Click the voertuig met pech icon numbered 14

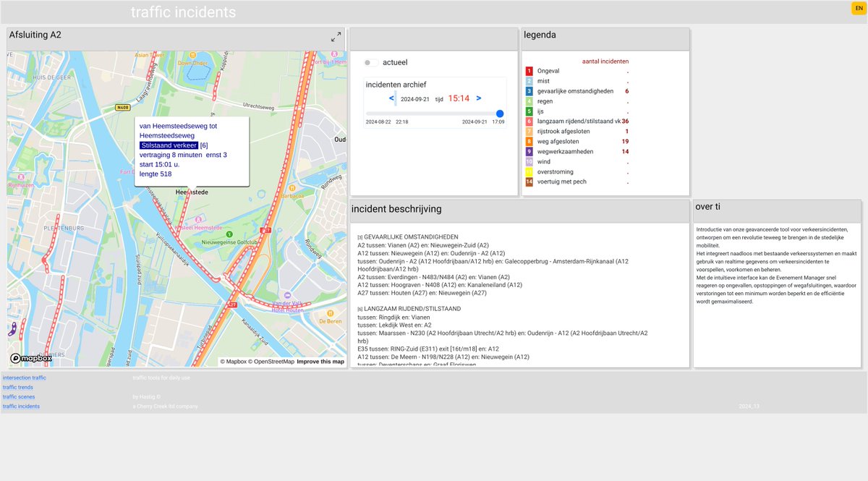529,182
